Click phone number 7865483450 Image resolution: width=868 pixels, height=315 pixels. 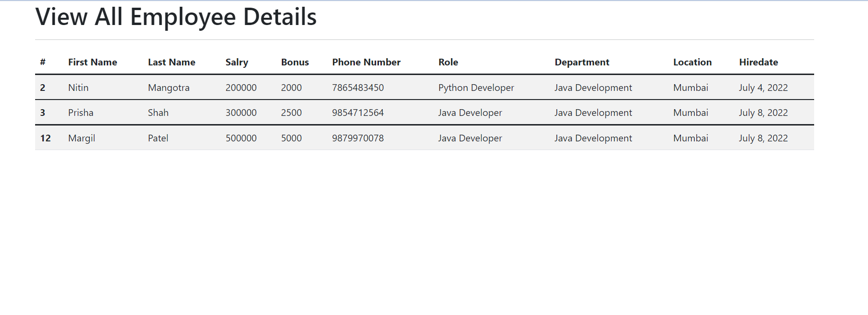point(358,88)
